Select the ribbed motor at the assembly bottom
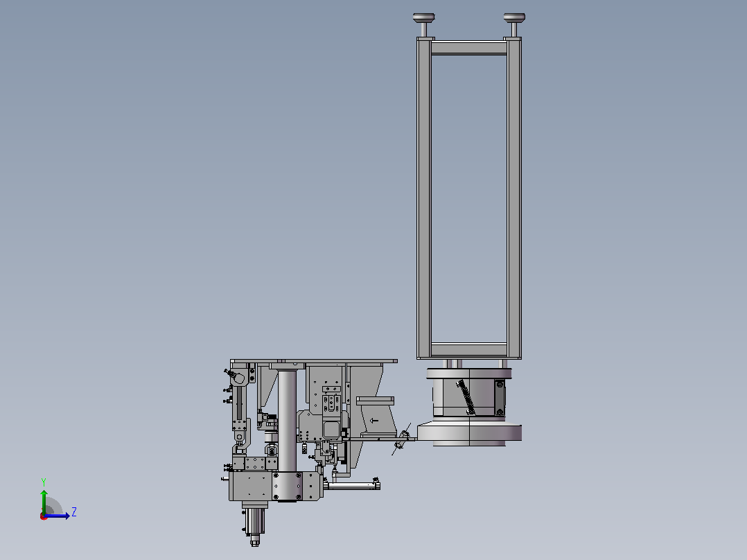The width and height of the screenshot is (747, 560). pyautogui.click(x=255, y=521)
